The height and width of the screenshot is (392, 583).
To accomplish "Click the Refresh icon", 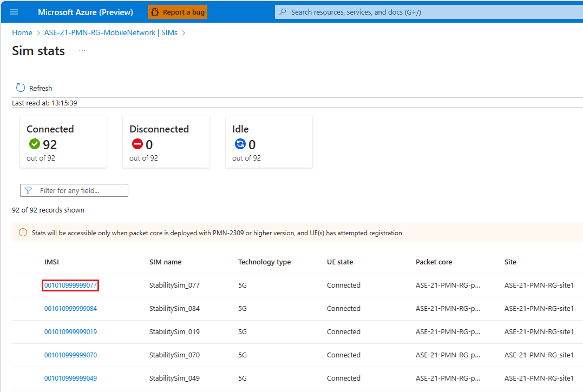I will click(21, 88).
